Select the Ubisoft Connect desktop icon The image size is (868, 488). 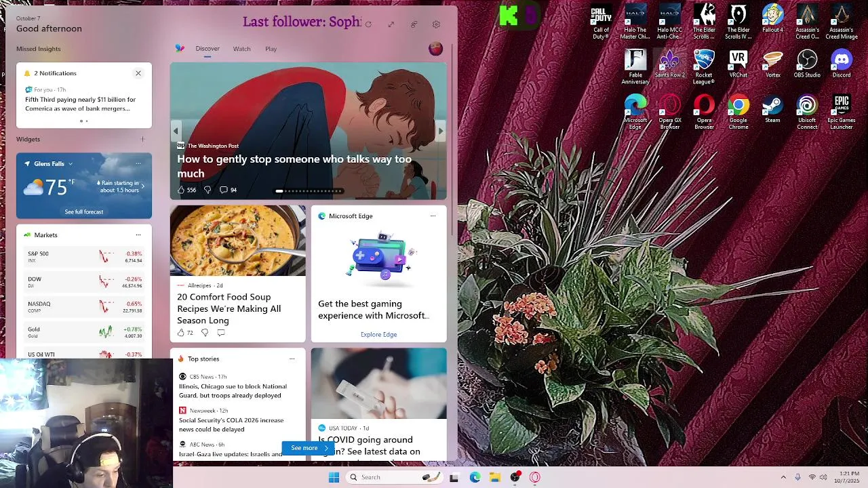pos(807,113)
